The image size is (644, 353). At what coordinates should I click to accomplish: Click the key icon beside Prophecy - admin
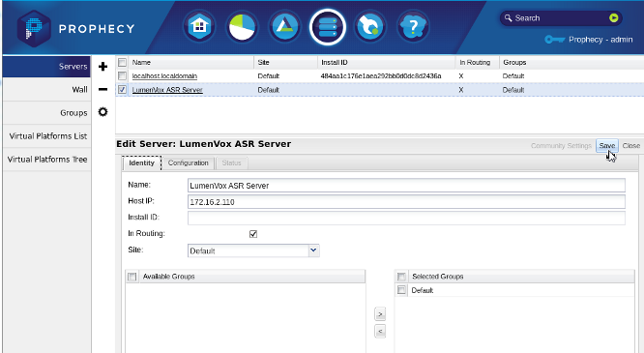click(x=554, y=40)
